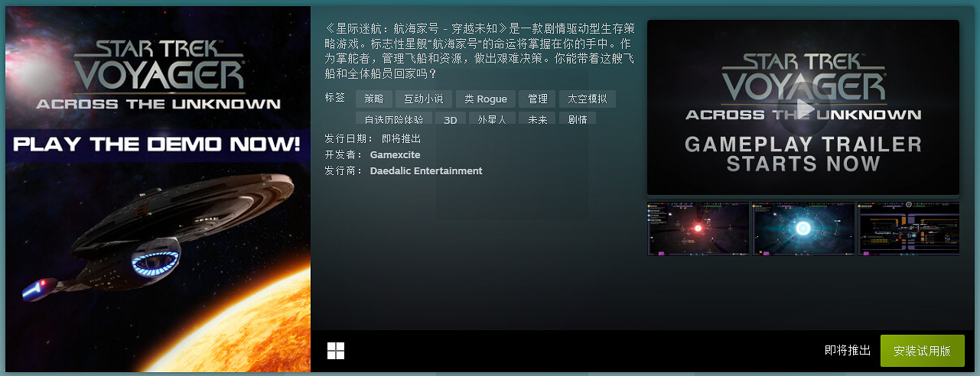980x376 pixels.
Task: Select the 类 Rogue tag
Action: point(486,99)
